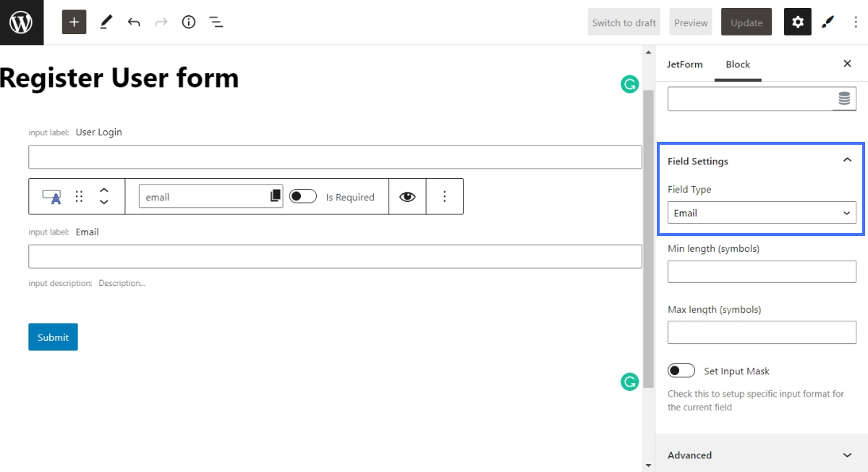868x472 pixels.
Task: Open the block inserter with the plus icon
Action: coord(73,22)
